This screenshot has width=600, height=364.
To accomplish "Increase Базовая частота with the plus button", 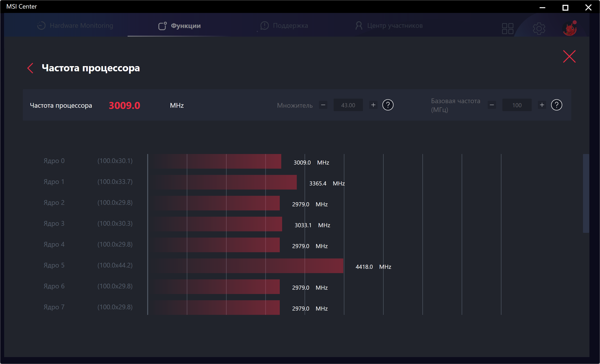I will 542,105.
